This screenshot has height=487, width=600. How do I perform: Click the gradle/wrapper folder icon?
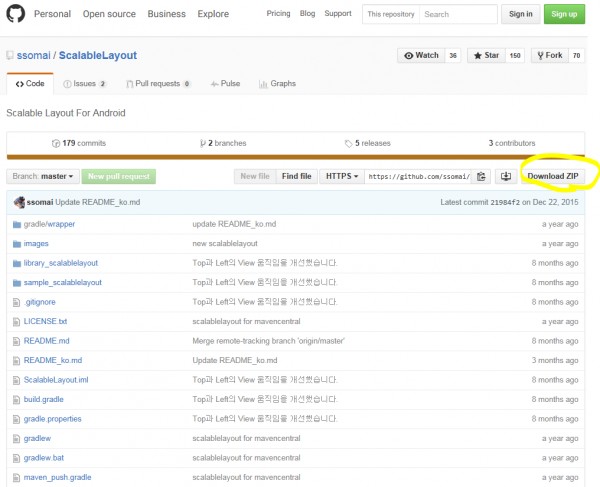point(16,224)
